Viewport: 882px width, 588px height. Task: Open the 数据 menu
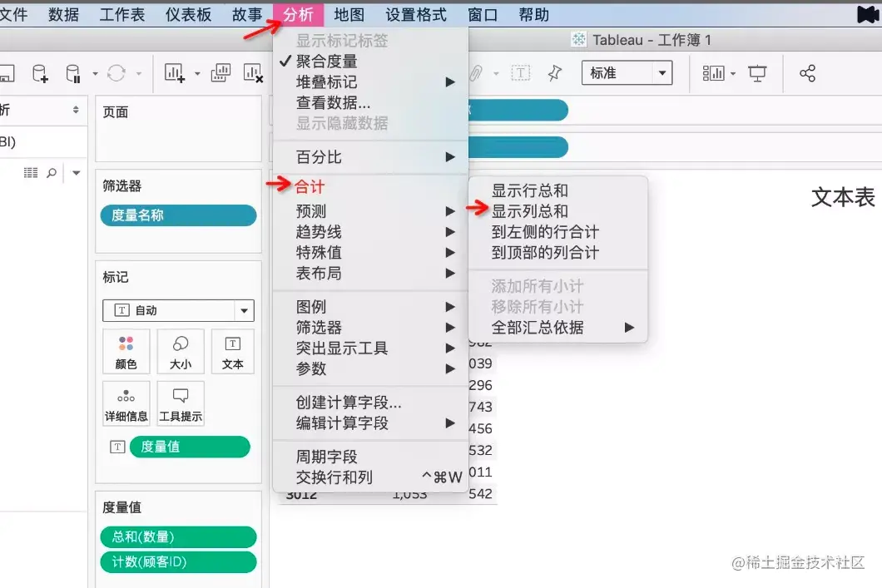click(x=63, y=15)
